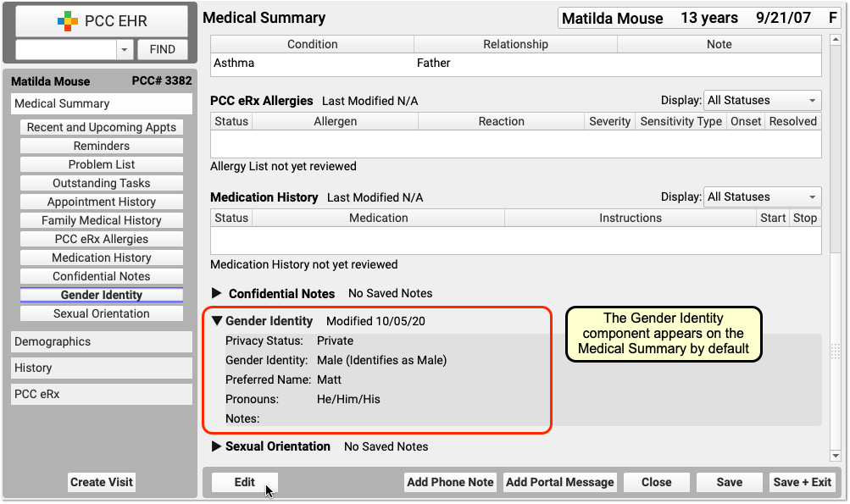Viewport: 850px width, 504px height.
Task: Click the Relationship column header
Action: coord(515,44)
